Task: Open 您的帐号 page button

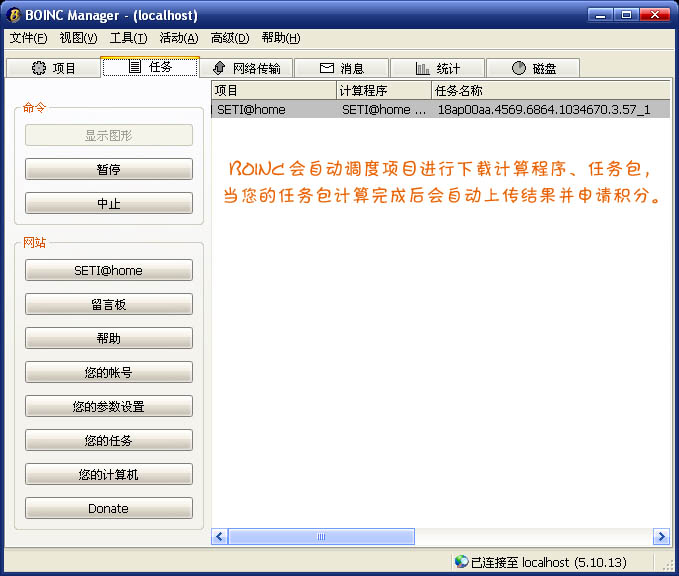Action: pos(109,372)
